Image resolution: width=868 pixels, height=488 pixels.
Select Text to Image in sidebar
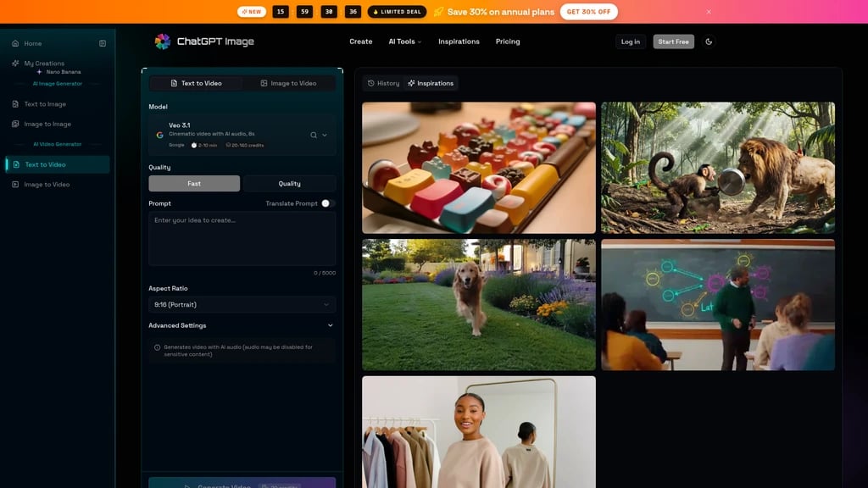[x=58, y=104]
